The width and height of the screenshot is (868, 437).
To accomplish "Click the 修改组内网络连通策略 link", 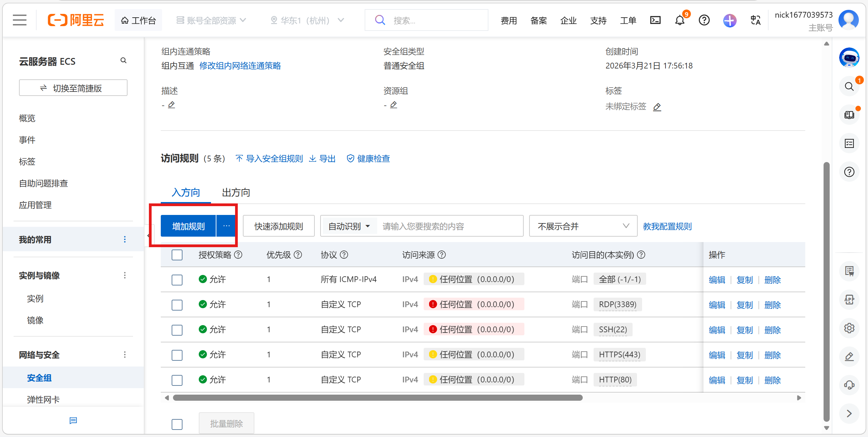I will pos(240,66).
